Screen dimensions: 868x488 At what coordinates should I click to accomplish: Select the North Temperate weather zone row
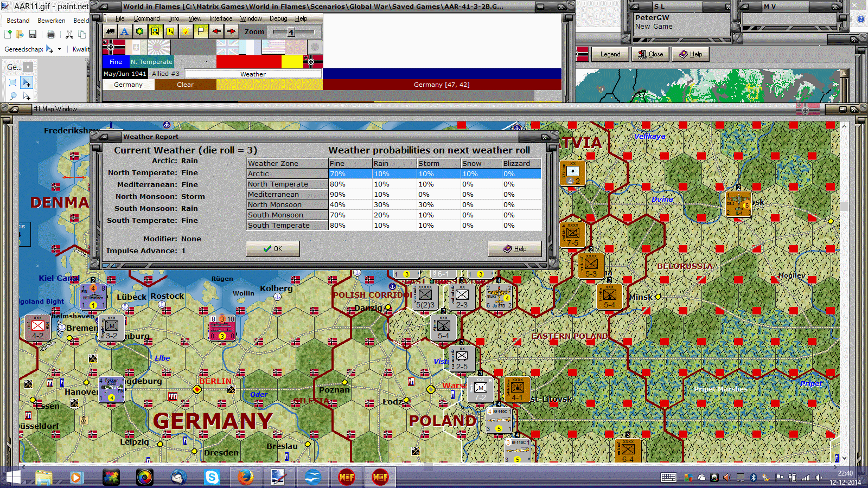(394, 184)
